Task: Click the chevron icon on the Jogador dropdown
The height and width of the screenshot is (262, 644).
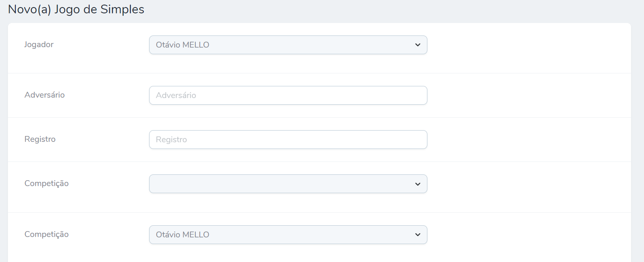Action: click(x=417, y=45)
